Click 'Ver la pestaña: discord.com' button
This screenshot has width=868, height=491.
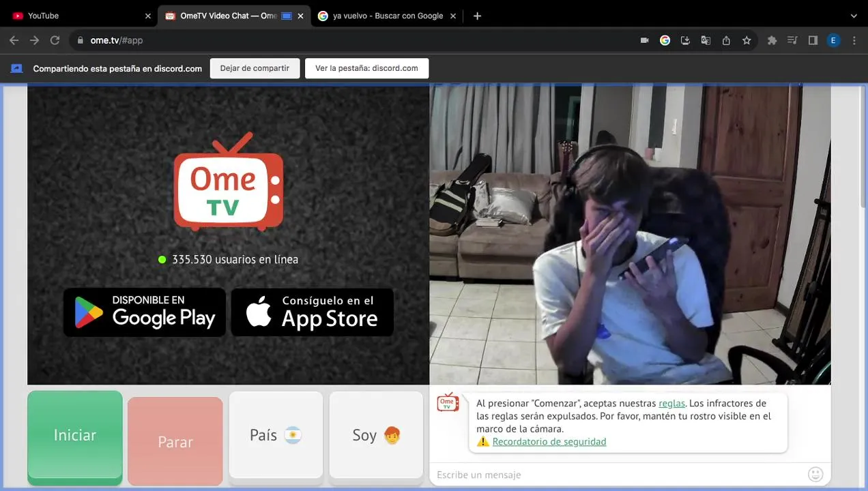366,68
